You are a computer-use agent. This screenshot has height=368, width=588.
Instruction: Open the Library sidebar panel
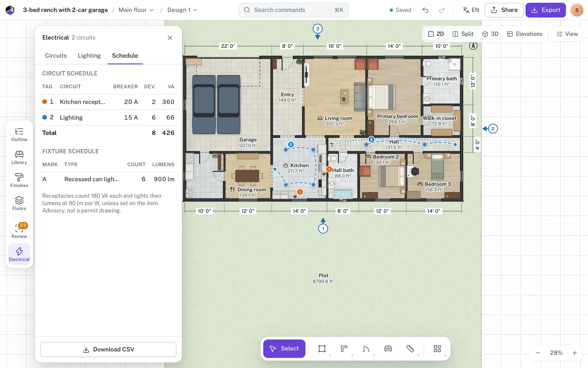19,158
